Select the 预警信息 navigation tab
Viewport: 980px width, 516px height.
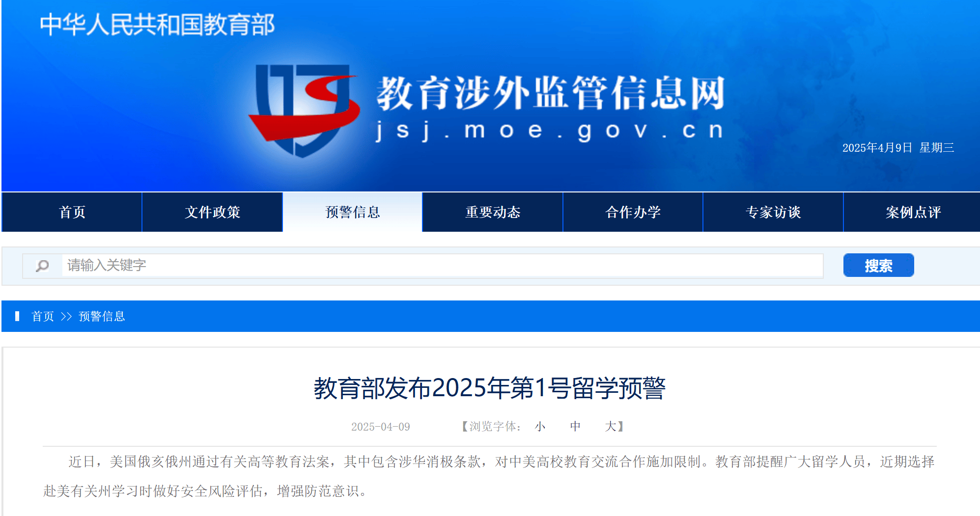pyautogui.click(x=353, y=212)
